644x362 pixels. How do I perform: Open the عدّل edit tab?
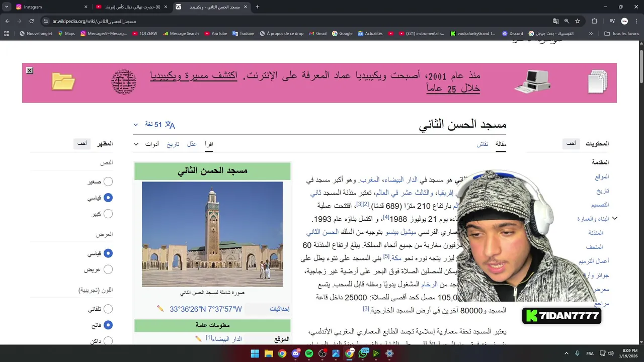click(192, 144)
